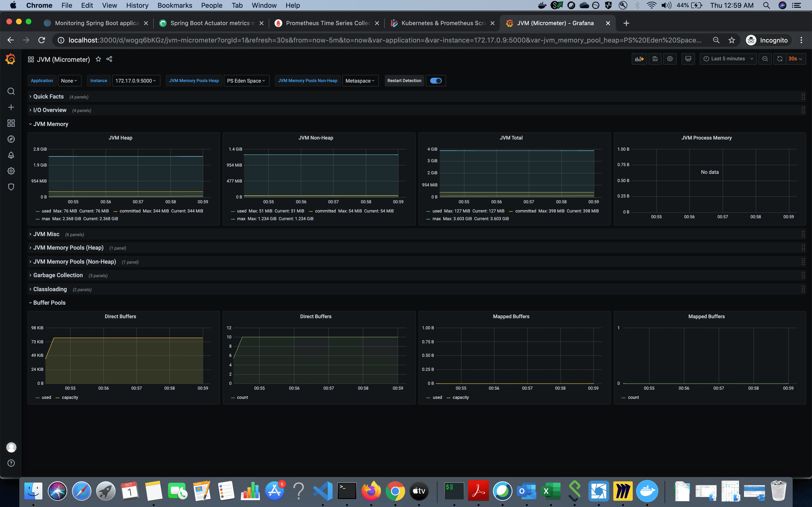Click the Save dashboard icon
812x507 pixels.
pos(655,59)
